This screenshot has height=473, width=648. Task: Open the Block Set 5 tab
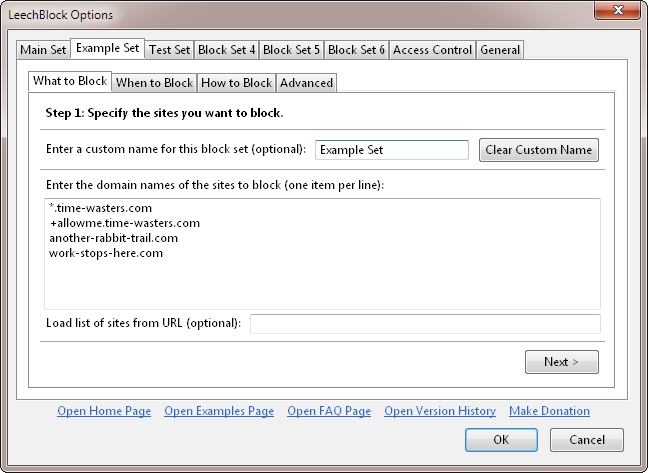pyautogui.click(x=291, y=50)
